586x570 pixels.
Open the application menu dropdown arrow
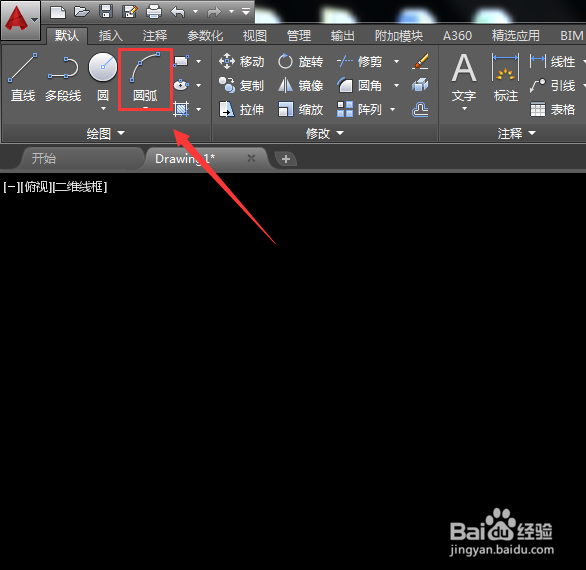34,20
